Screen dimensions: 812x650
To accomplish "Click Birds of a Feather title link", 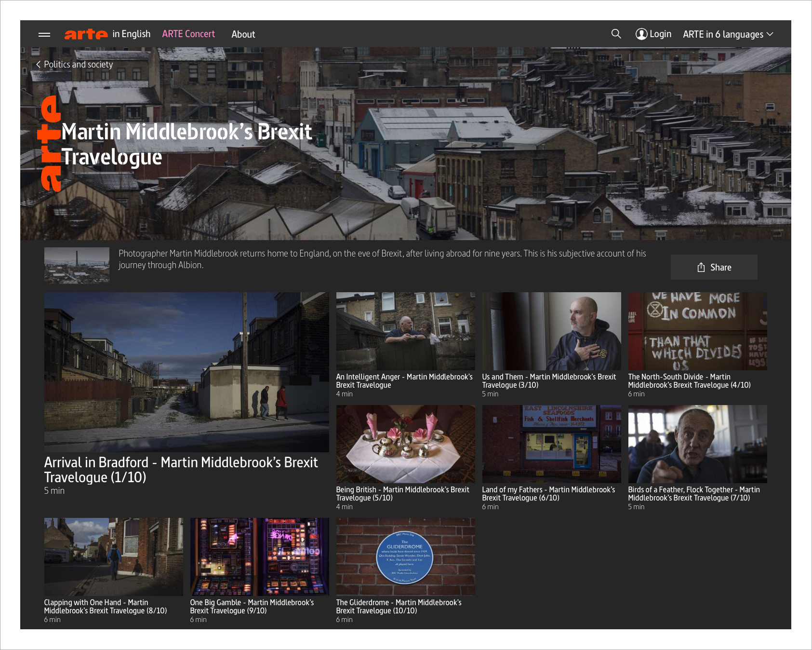I will (694, 494).
